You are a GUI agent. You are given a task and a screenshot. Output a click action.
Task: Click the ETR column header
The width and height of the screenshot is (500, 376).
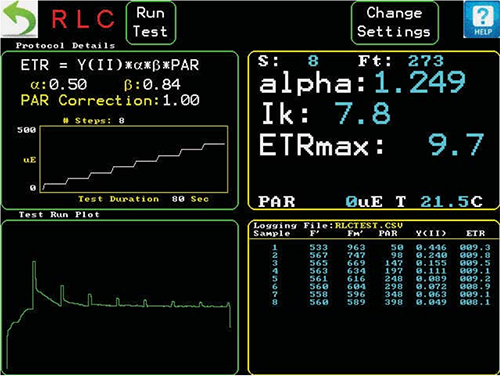click(x=475, y=233)
